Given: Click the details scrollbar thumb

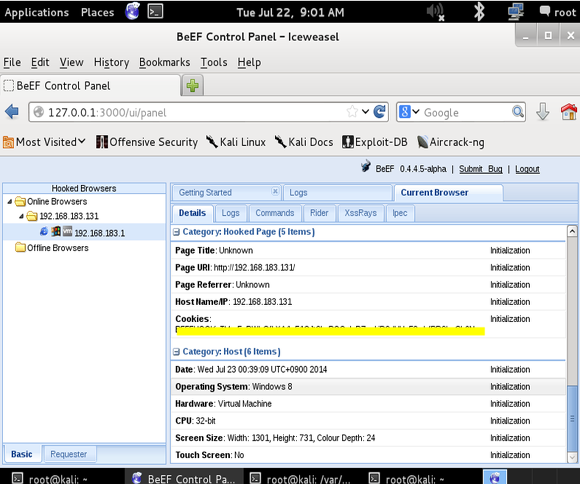Looking at the screenshot, I should (x=572, y=418).
